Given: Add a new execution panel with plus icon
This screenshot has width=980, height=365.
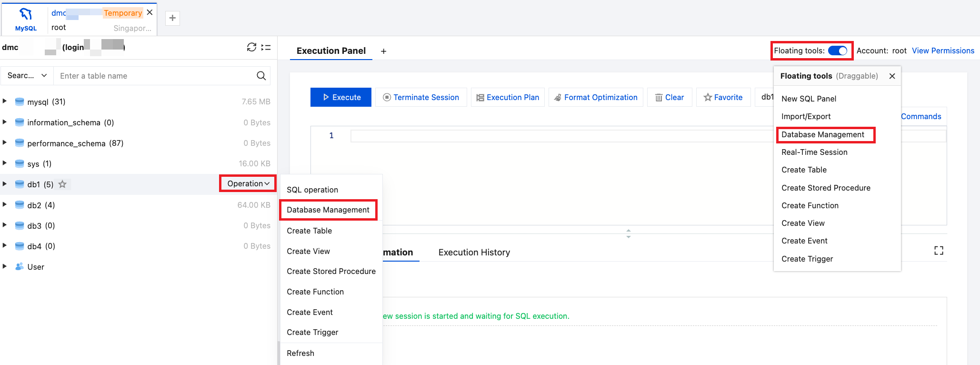Looking at the screenshot, I should pos(383,51).
